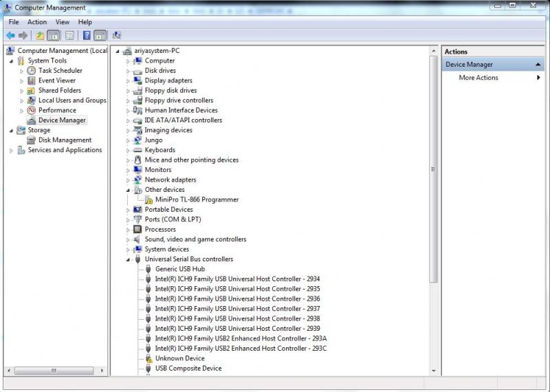Click the Up one level folder icon

coord(40,36)
